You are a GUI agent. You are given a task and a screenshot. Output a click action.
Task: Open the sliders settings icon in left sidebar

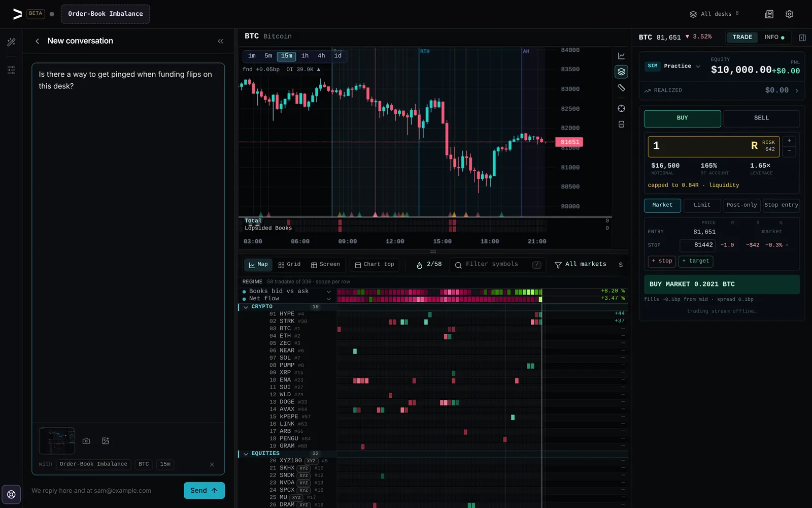(11, 70)
